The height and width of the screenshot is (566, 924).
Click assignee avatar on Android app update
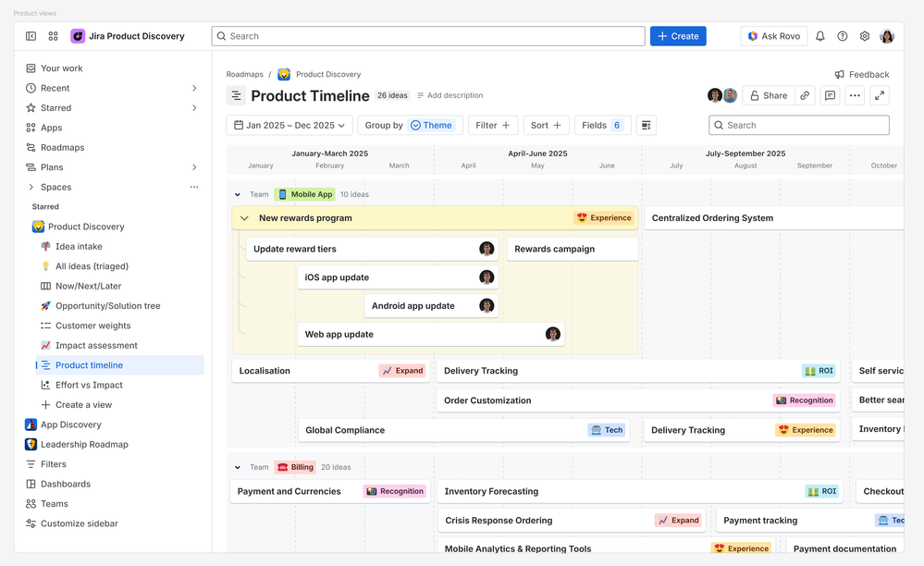[x=487, y=305]
